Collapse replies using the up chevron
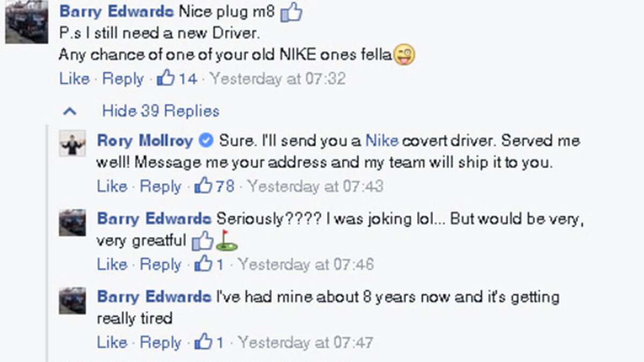 pyautogui.click(x=70, y=111)
